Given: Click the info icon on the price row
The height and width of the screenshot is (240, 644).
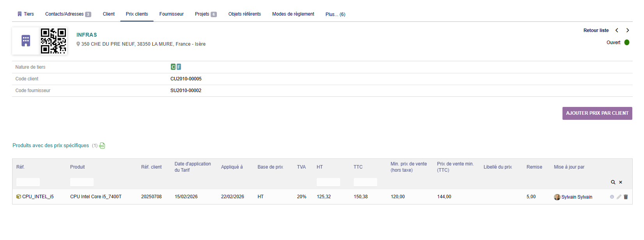Looking at the screenshot, I should click(612, 197).
